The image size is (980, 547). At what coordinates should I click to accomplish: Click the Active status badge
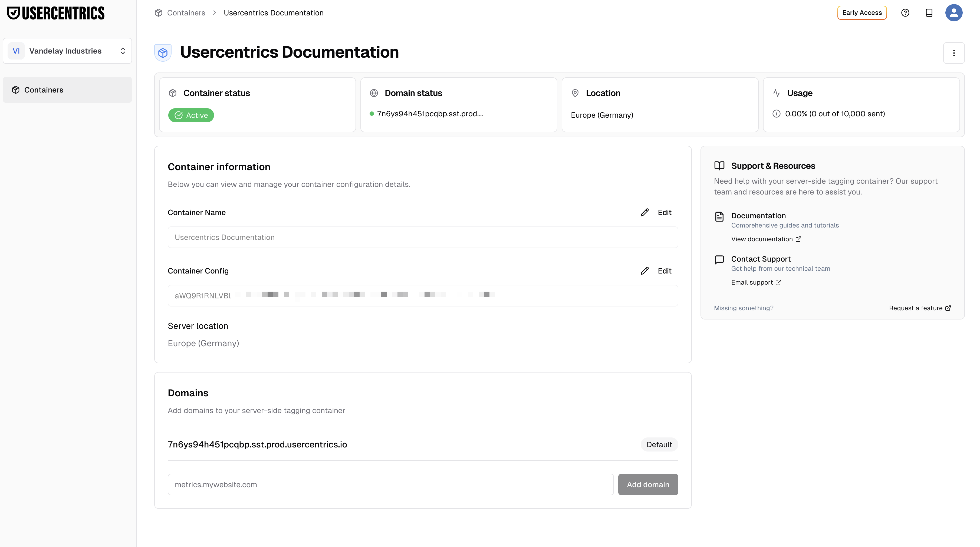pos(191,115)
